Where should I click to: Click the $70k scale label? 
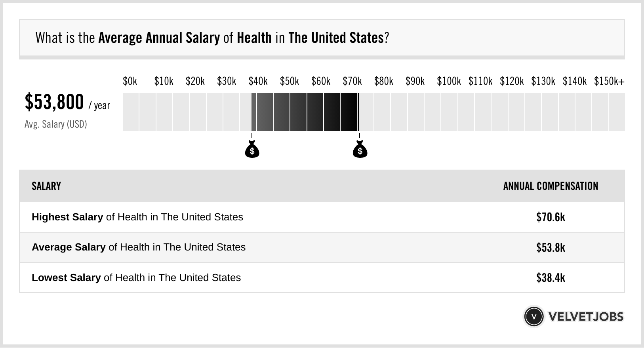352,81
